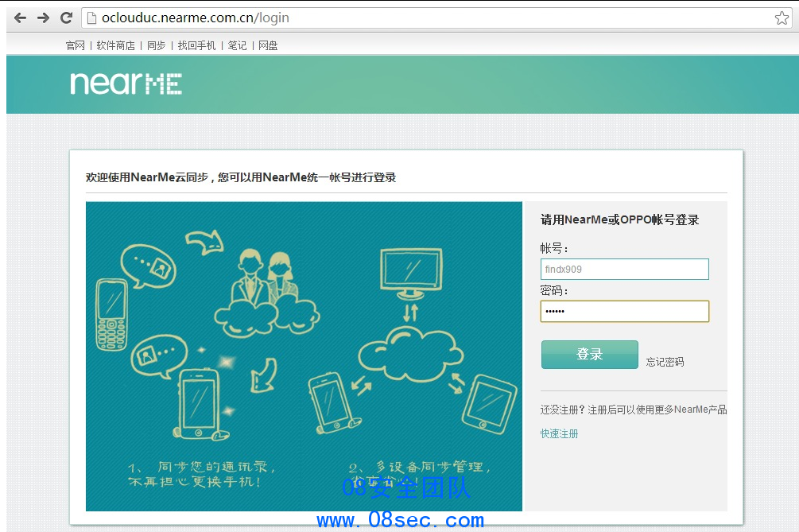Click the sync illustration banner image
The image size is (799, 532).
[x=304, y=356]
